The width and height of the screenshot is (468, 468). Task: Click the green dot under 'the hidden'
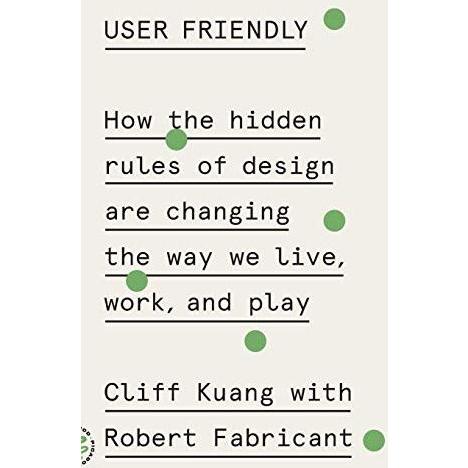click(x=176, y=140)
